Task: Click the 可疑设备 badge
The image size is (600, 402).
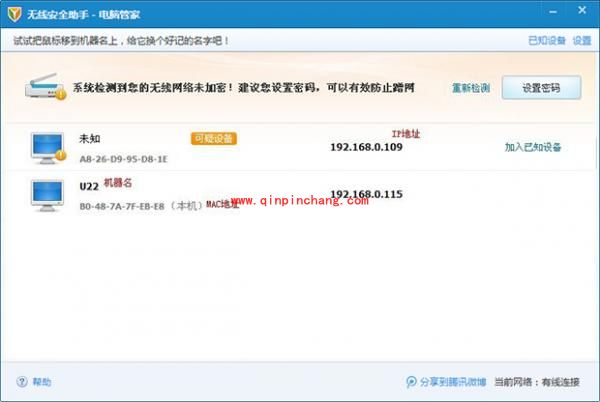Action: tap(214, 138)
